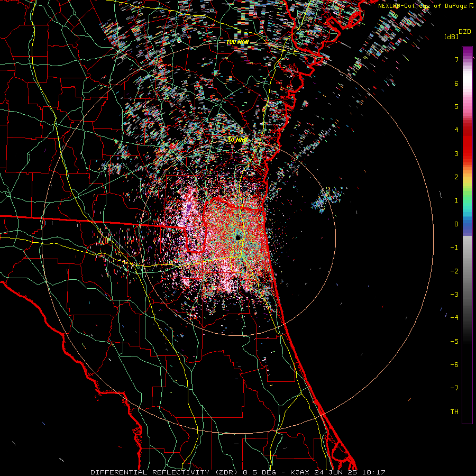
Task: Click the -5 value on the color scale
Action: 454,342
